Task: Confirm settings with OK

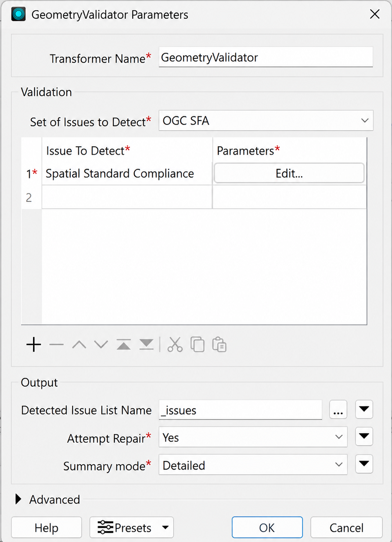Action: point(267,528)
